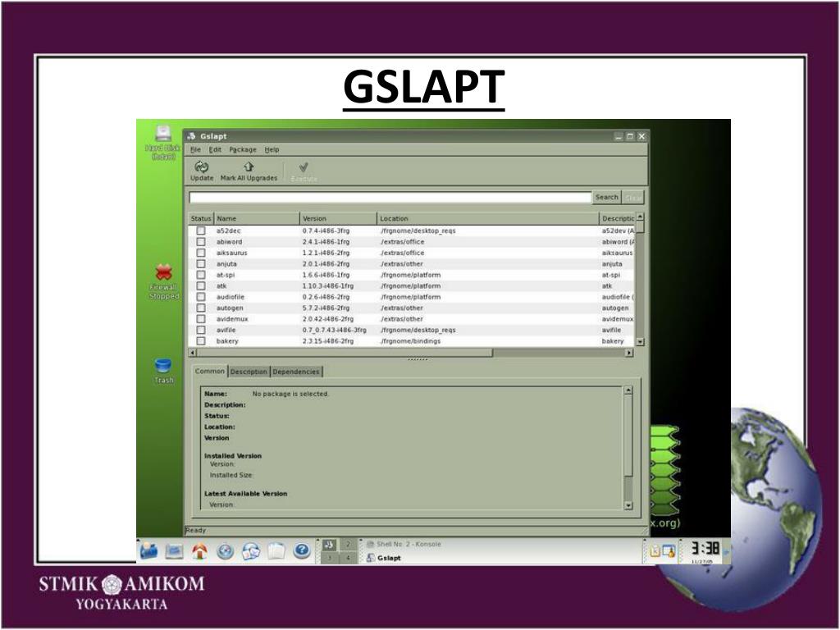Viewport: 840px width, 630px height.
Task: Click the Execute checkmark icon
Action: click(304, 167)
